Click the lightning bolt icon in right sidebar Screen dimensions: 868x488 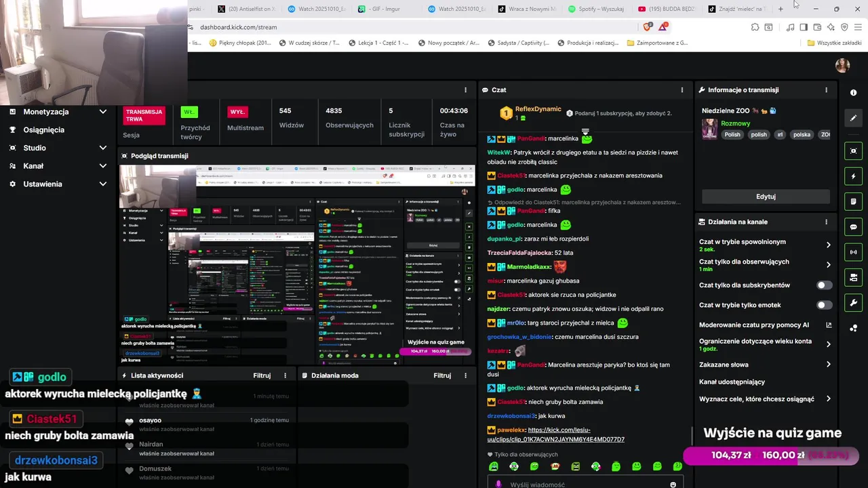tap(853, 176)
